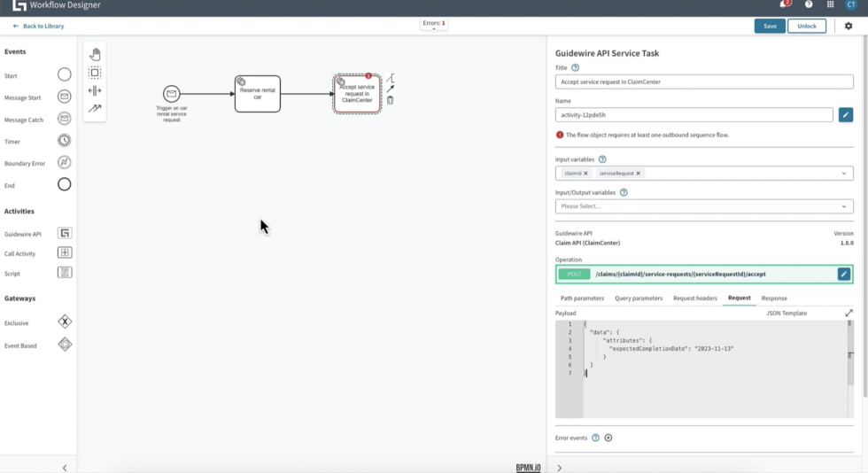Collapse the right properties panel
Screen dimensions: 868x473
(559, 468)
